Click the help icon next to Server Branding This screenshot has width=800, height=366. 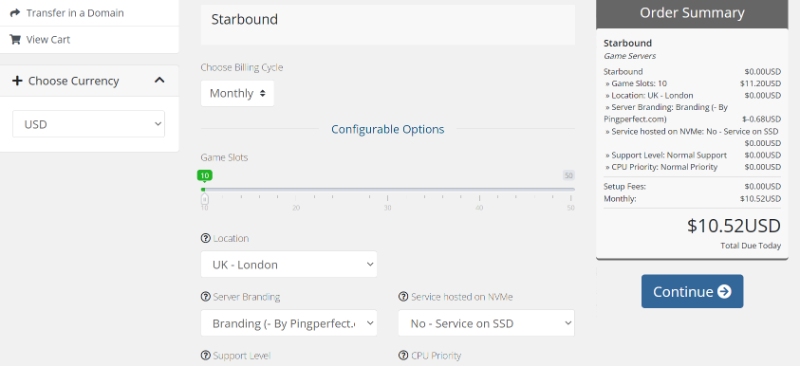pos(206,297)
